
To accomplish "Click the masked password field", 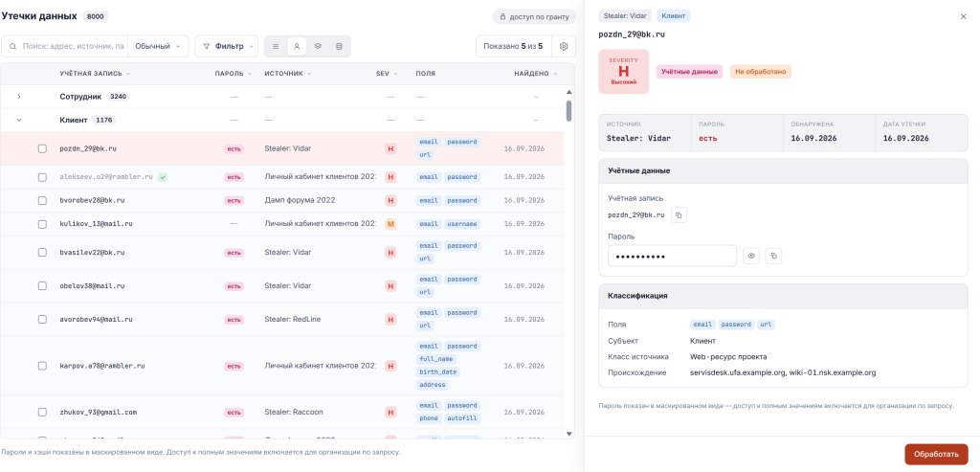I will pos(672,256).
